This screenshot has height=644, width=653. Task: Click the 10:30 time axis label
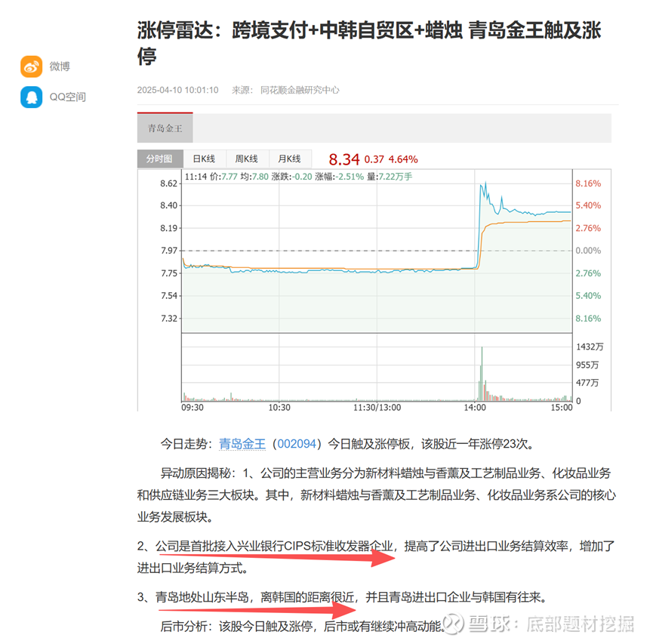(x=279, y=408)
